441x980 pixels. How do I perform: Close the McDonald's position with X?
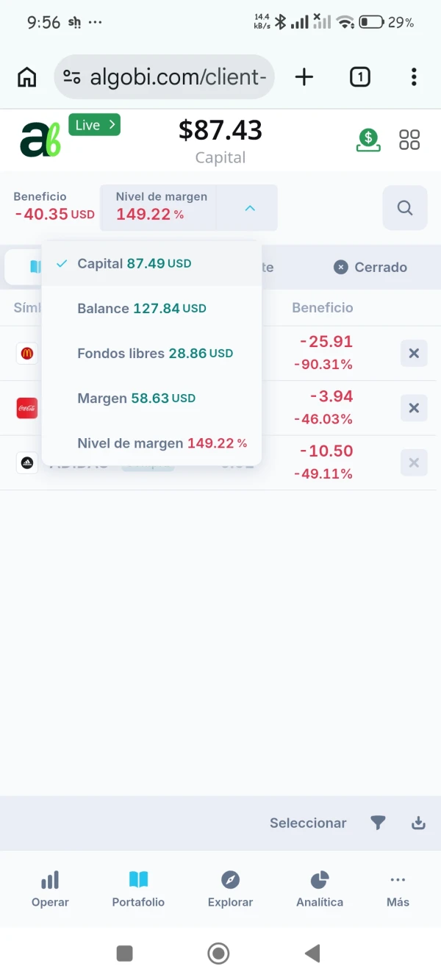(x=414, y=354)
